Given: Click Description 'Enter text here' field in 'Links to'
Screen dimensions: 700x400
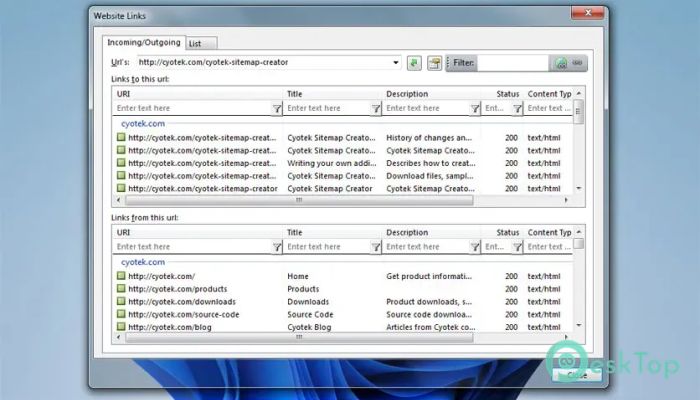Looking at the screenshot, I should 426,108.
